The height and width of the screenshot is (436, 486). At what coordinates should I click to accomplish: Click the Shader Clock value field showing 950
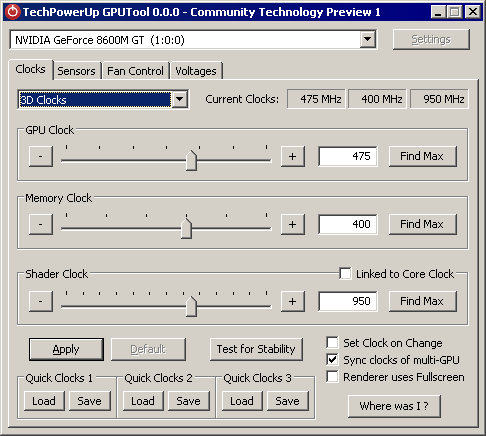pos(348,301)
